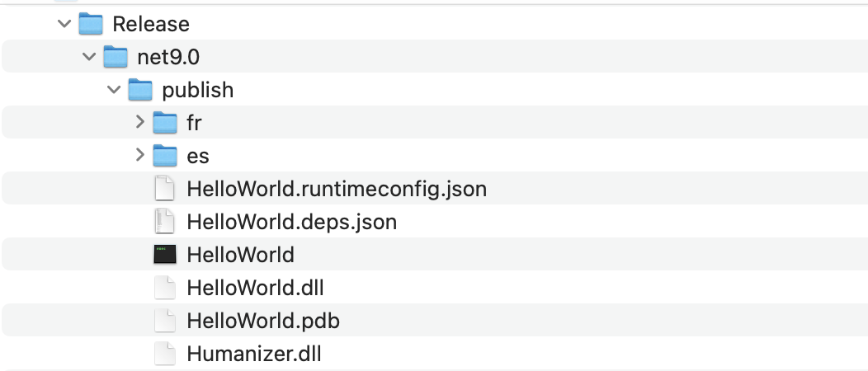This screenshot has width=868, height=371.
Task: Click the publish folder icon
Action: pos(141,90)
